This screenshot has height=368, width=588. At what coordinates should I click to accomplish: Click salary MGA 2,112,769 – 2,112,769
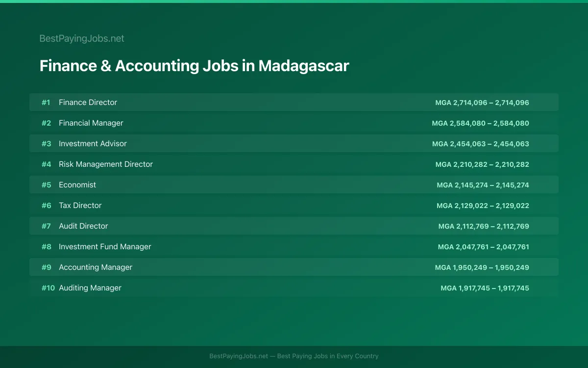click(x=484, y=226)
